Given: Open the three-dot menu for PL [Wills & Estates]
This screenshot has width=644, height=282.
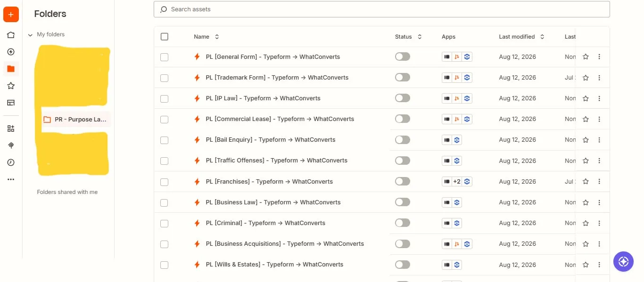Looking at the screenshot, I should (599, 265).
